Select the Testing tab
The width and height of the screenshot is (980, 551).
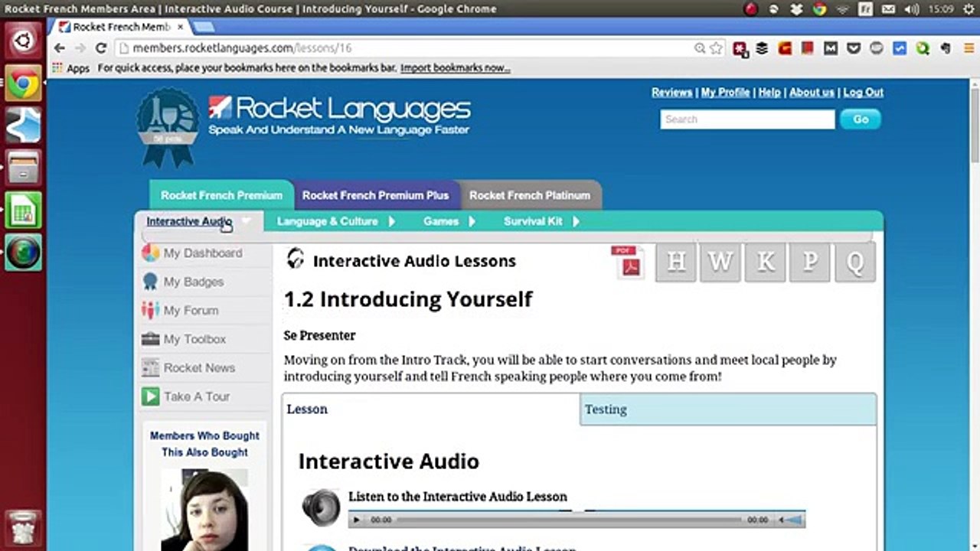[x=728, y=409]
